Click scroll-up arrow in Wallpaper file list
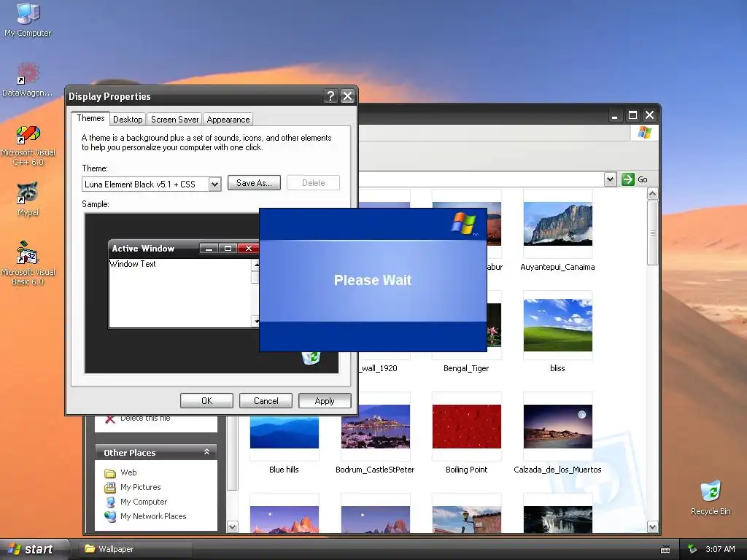747x560 pixels. point(653,194)
